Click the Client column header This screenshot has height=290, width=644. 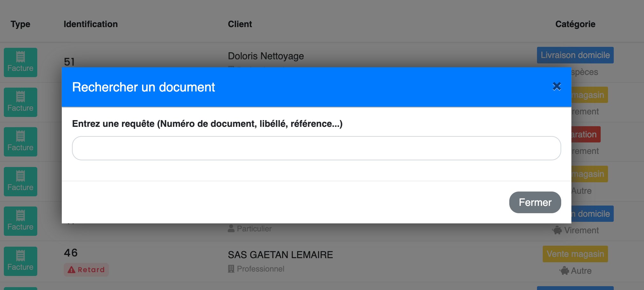tap(240, 24)
